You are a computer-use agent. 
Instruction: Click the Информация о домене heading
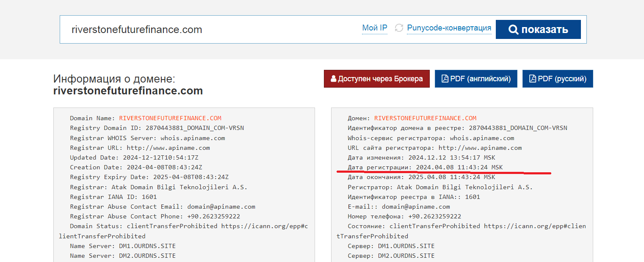(128, 85)
